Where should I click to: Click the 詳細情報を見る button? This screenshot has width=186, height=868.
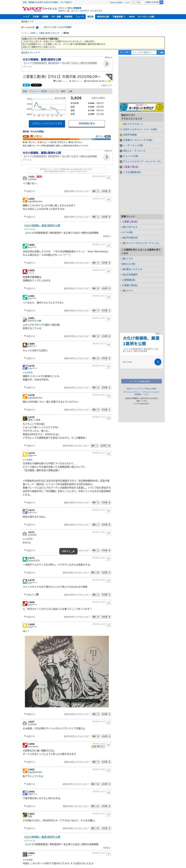tap(87, 124)
